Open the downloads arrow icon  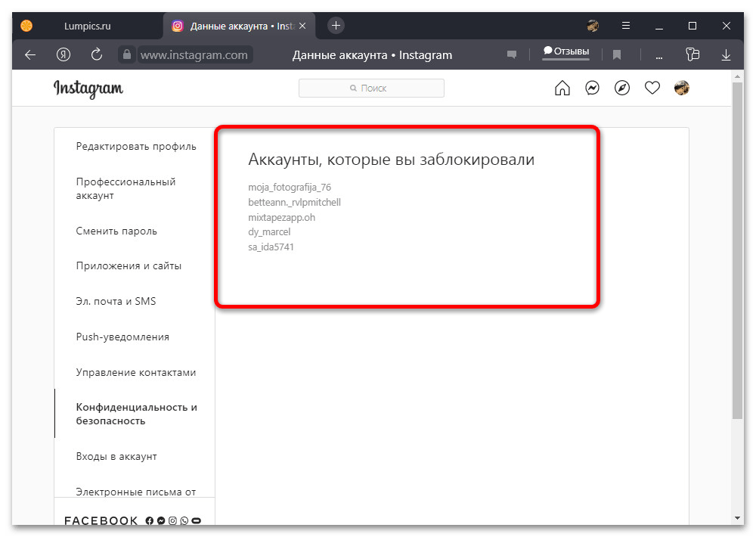pos(726,55)
